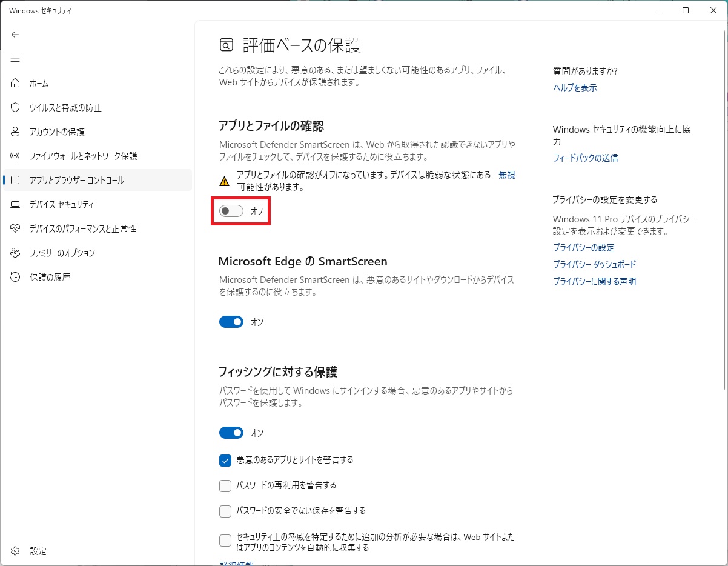The width and height of the screenshot is (728, 566).
Task: Minimize the Windows セキュリティ window
Action: [x=658, y=10]
